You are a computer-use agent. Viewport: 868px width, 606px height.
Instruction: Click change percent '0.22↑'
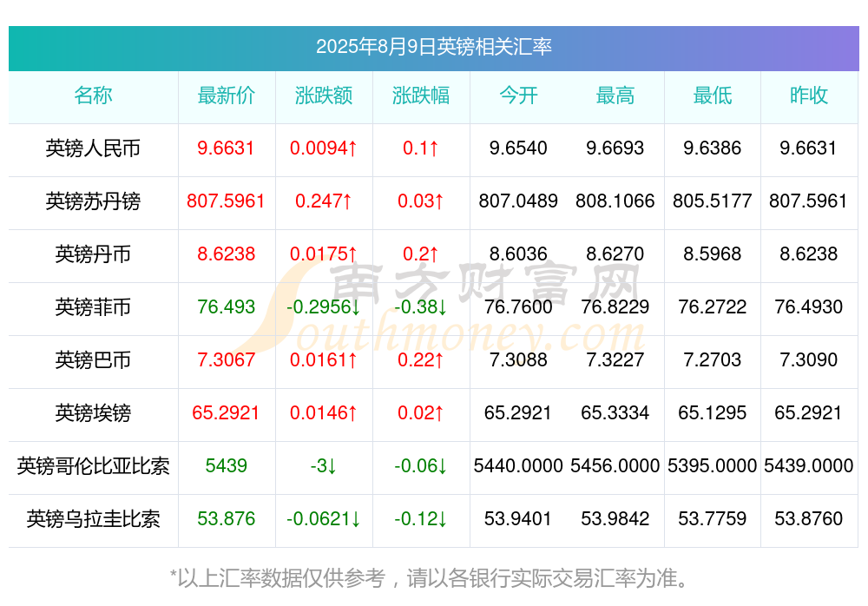pos(421,360)
